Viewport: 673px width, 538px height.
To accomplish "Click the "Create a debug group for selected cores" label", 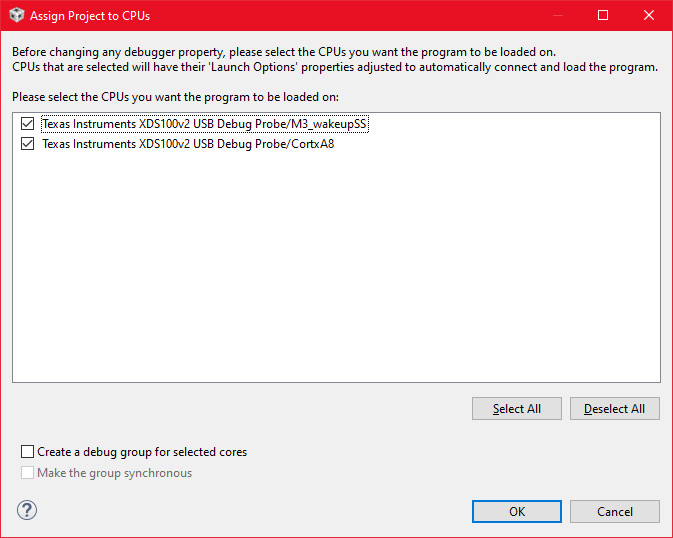I will (x=142, y=452).
